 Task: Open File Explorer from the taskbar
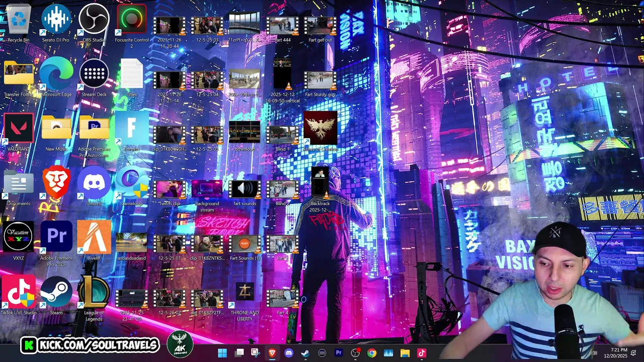405,353
